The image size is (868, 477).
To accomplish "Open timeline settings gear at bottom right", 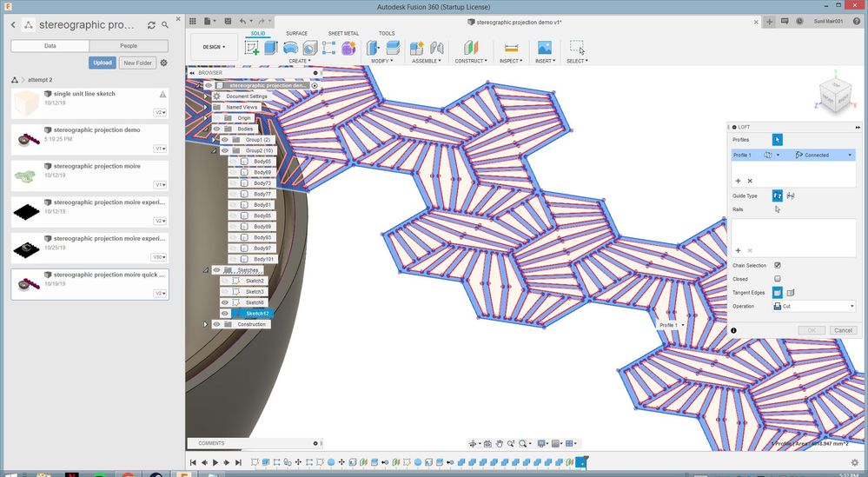I will click(x=855, y=462).
